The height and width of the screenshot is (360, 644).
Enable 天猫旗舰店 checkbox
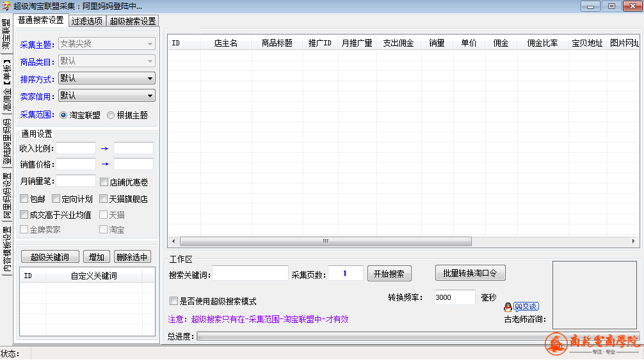104,199
